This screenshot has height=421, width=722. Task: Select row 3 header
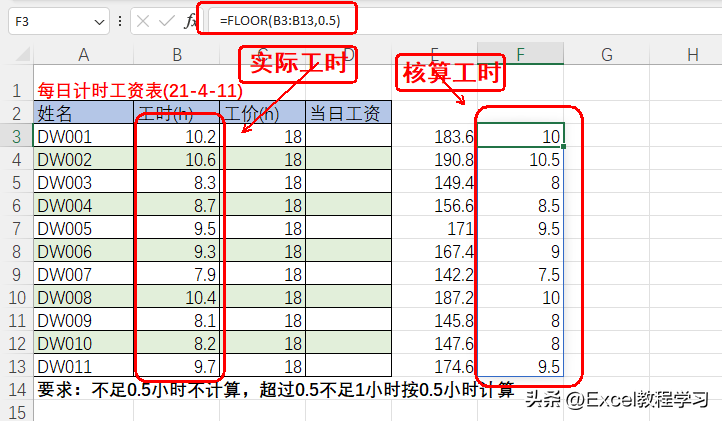pyautogui.click(x=16, y=136)
